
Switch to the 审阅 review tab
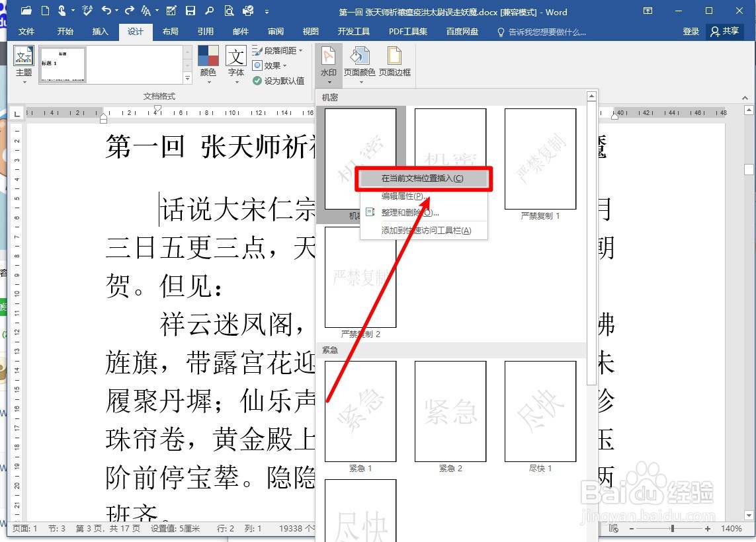pos(276,31)
